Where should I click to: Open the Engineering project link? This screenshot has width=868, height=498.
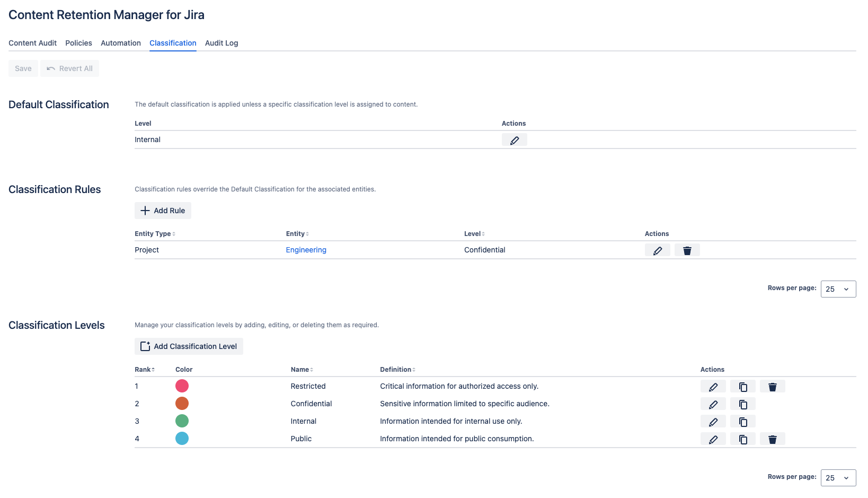tap(306, 250)
